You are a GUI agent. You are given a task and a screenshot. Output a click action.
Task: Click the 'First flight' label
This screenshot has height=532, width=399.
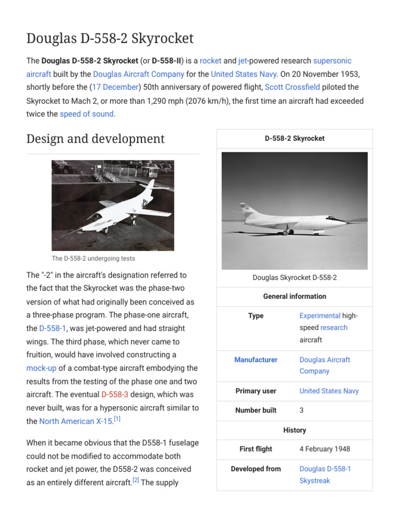256,449
